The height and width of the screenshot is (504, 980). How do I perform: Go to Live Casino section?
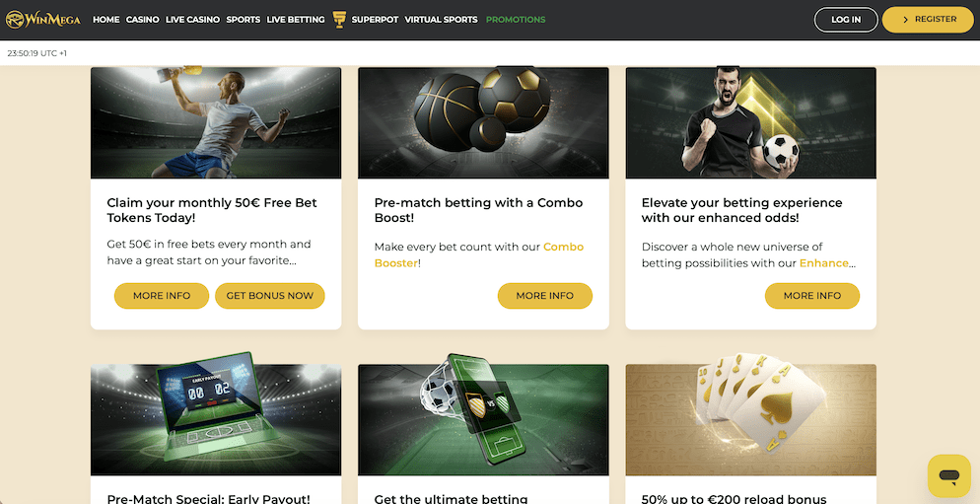click(x=192, y=20)
